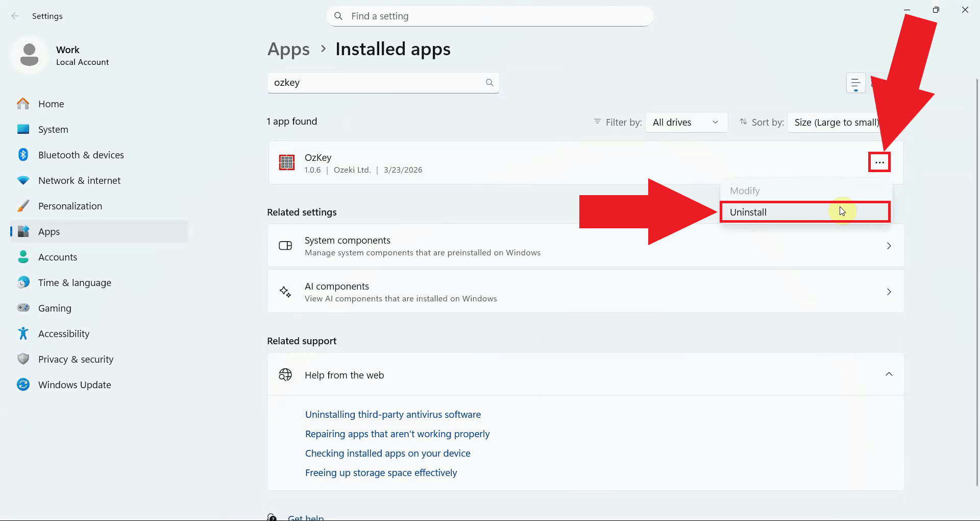Open Windows Update in the sidebar
The height and width of the screenshot is (521, 980).
75,385
